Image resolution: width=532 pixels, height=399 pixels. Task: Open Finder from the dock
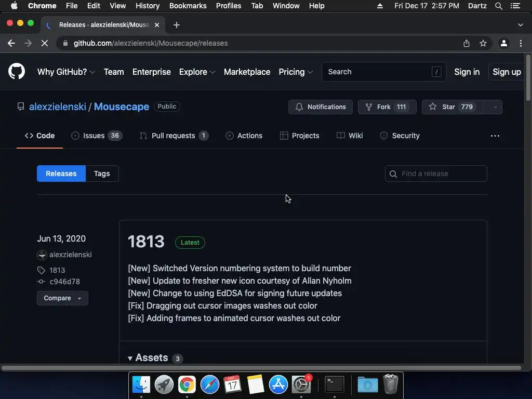pyautogui.click(x=141, y=384)
